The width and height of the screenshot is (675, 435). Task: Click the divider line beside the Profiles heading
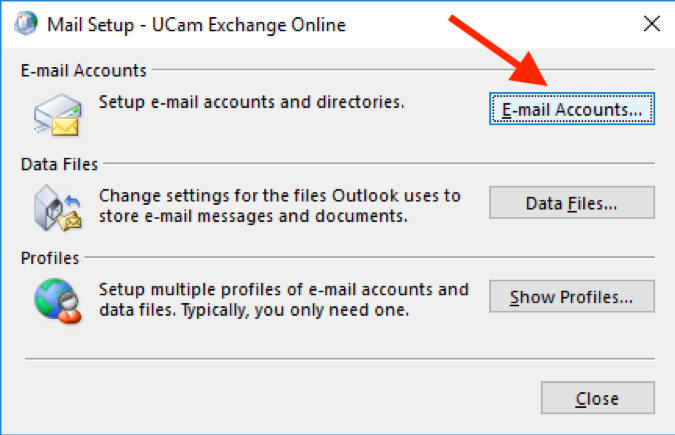click(370, 257)
